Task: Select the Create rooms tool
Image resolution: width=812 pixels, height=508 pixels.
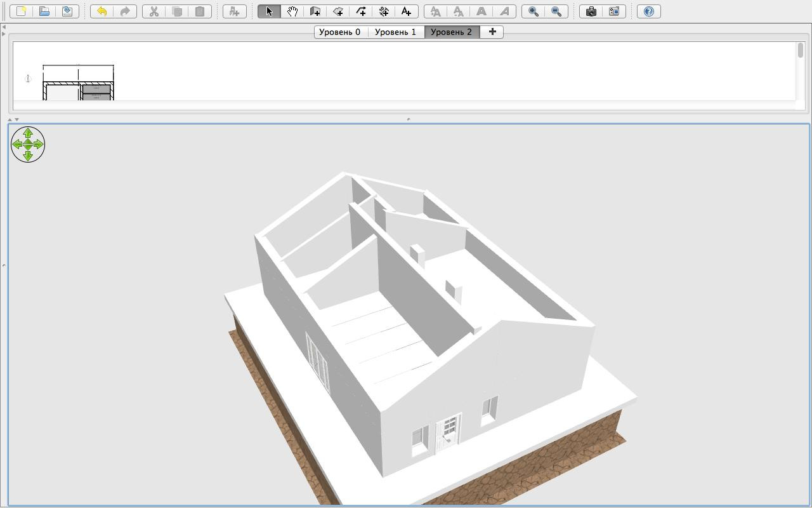Action: 338,11
